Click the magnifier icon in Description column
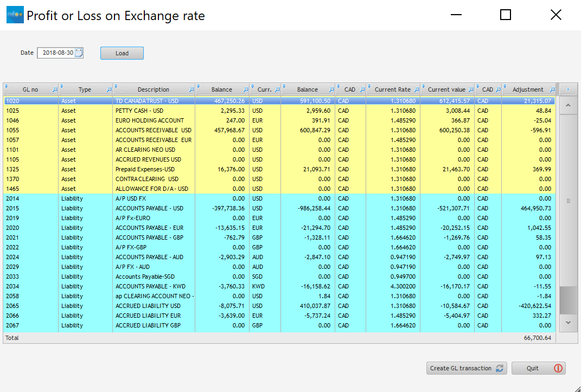Screen dimensions: 581x392 tap(191, 90)
